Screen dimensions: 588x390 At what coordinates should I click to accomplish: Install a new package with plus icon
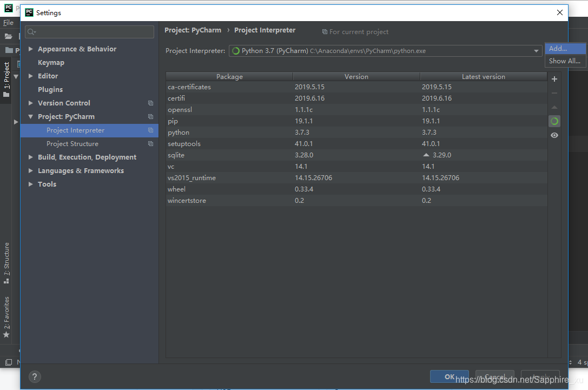pyautogui.click(x=554, y=79)
